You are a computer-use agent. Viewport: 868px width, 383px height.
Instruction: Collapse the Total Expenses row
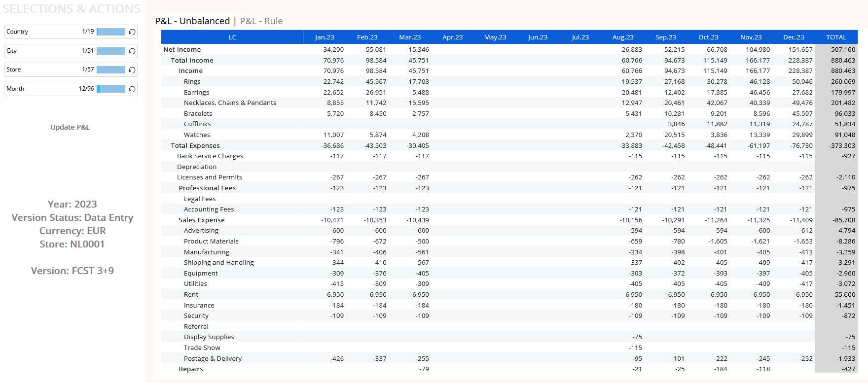195,145
